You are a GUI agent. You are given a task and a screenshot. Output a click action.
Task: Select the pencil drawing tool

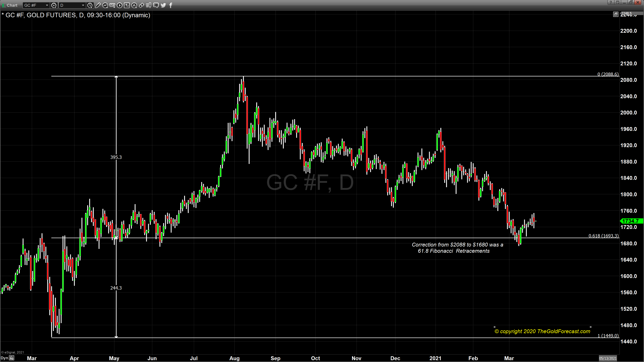[x=98, y=5]
